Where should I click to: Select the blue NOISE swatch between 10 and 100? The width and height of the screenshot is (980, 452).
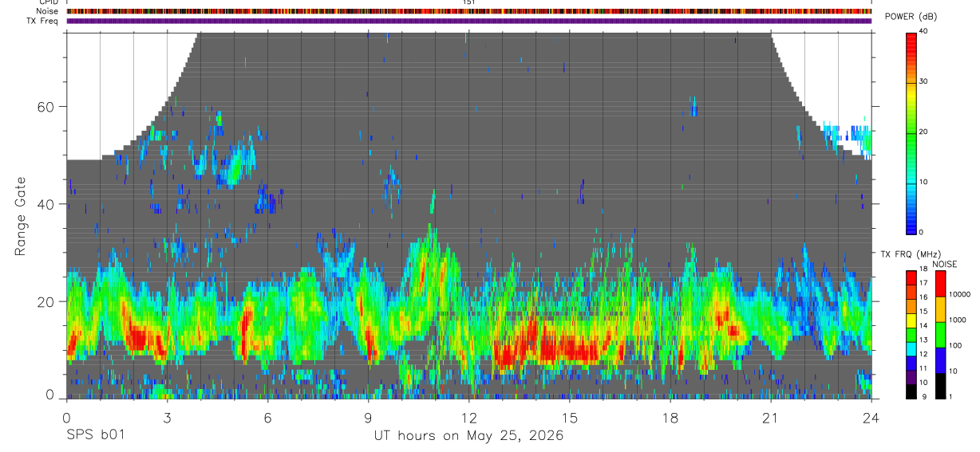[939, 360]
